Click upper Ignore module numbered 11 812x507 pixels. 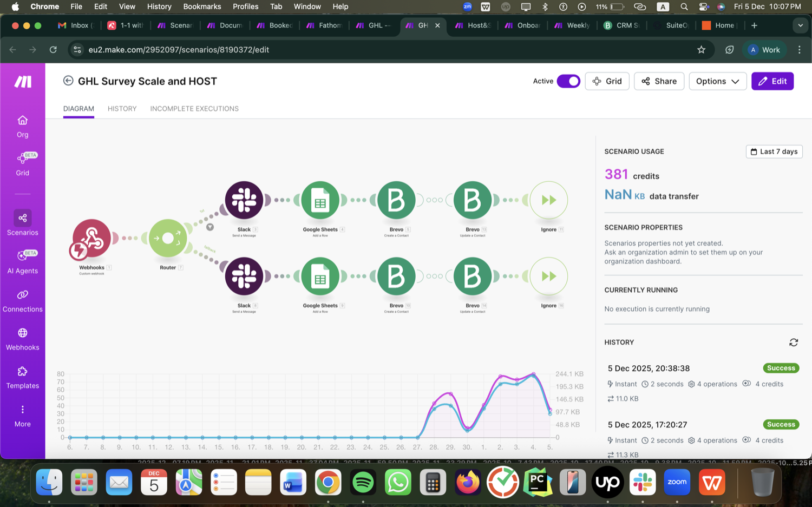(x=549, y=200)
